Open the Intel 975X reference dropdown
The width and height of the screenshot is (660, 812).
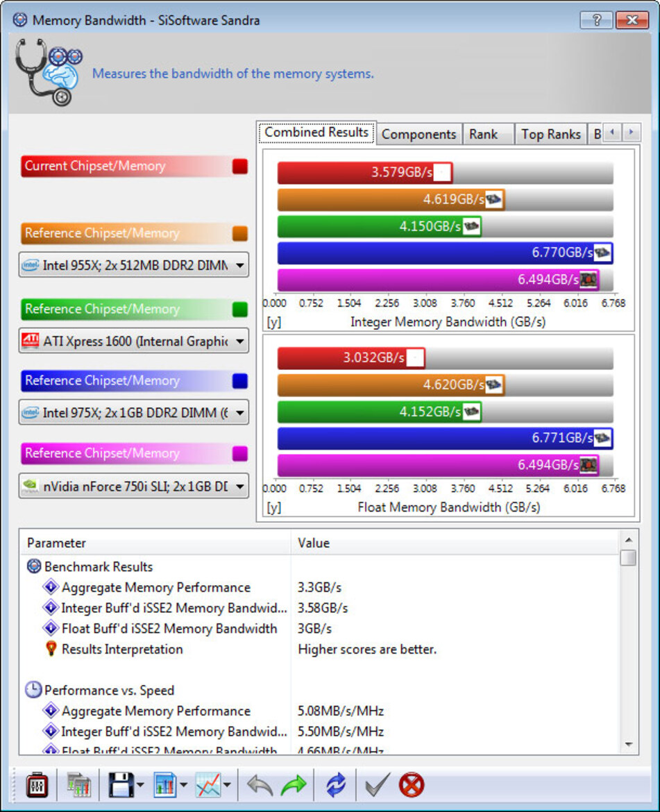click(x=133, y=412)
